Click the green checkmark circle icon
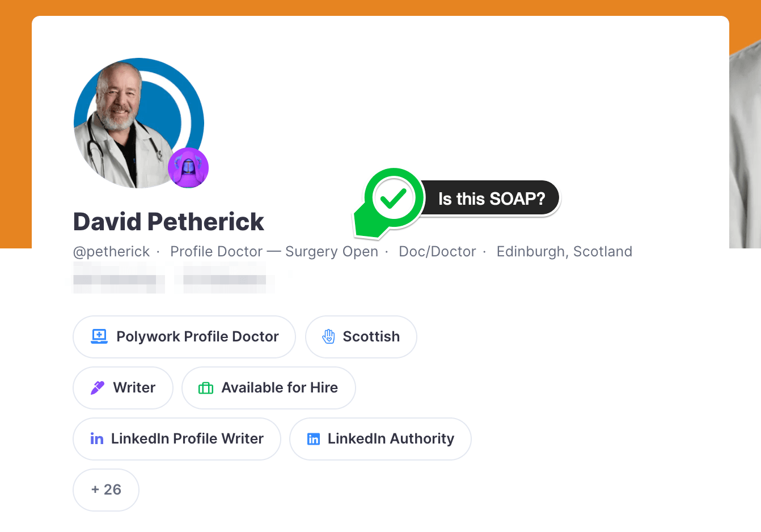 (393, 199)
